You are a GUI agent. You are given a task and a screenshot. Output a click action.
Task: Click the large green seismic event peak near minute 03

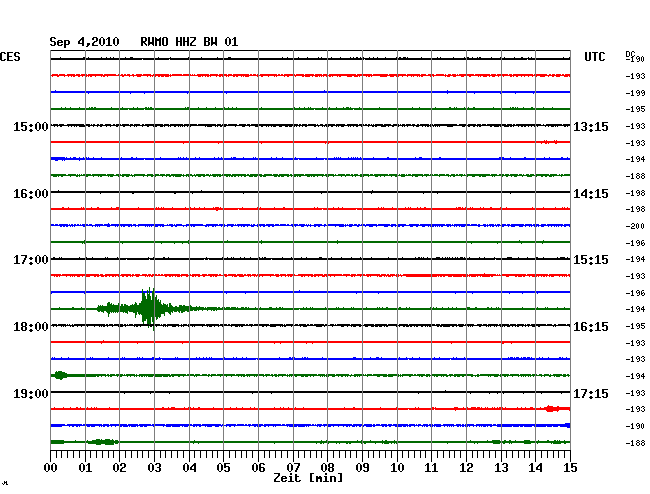148,309
